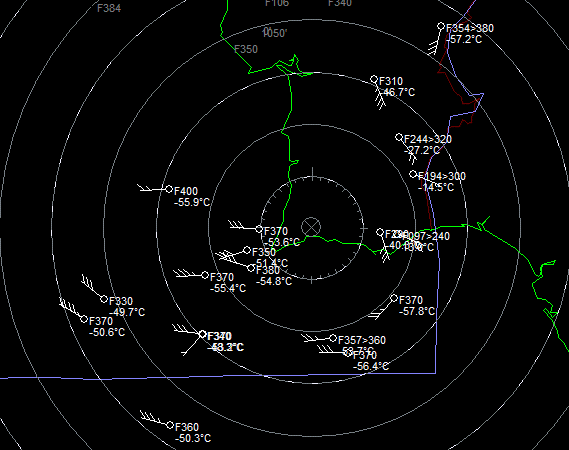Screen dimensions: 569x450
Task: Click the station circle beside F357>360
Action: coord(333,338)
